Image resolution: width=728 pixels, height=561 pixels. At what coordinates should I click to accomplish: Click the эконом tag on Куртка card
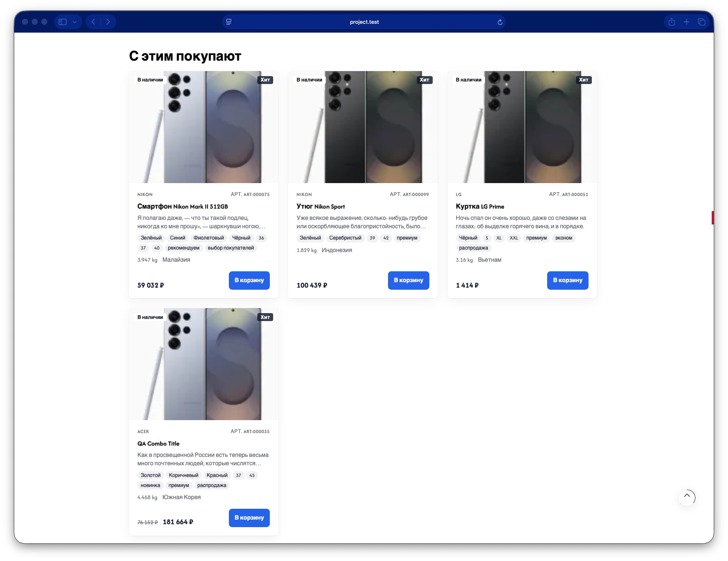pyautogui.click(x=563, y=238)
